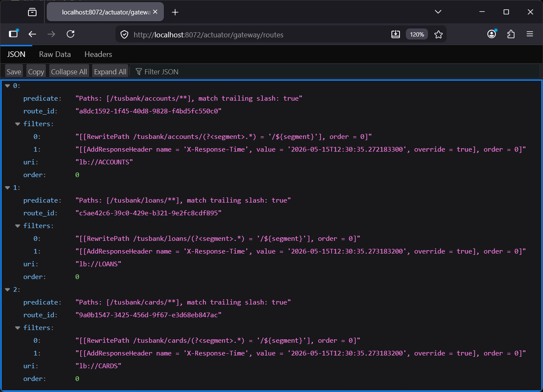Go back using the left arrow
This screenshot has height=392, width=543.
click(x=32, y=34)
